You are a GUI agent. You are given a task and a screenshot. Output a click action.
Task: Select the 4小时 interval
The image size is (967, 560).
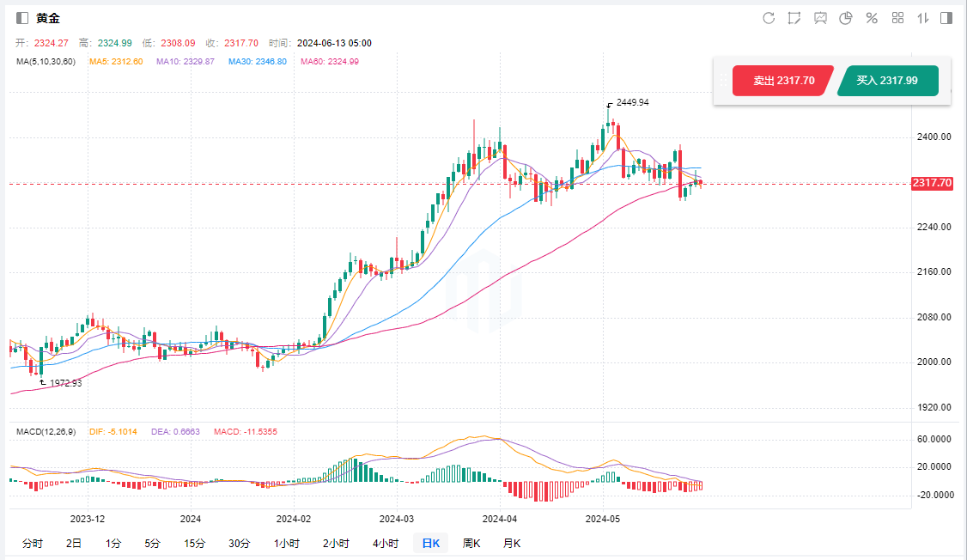pyautogui.click(x=386, y=543)
